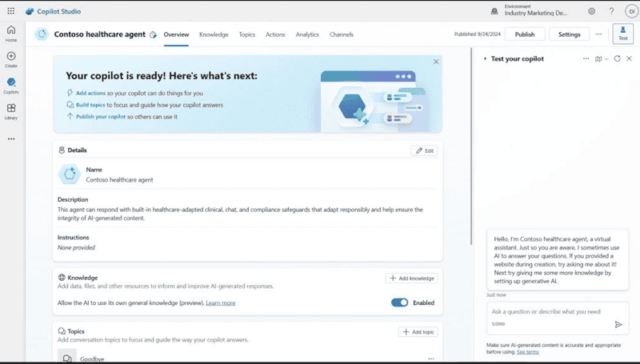This screenshot has width=640, height=364.
Task: Click the Add knowledge button
Action: click(x=411, y=278)
